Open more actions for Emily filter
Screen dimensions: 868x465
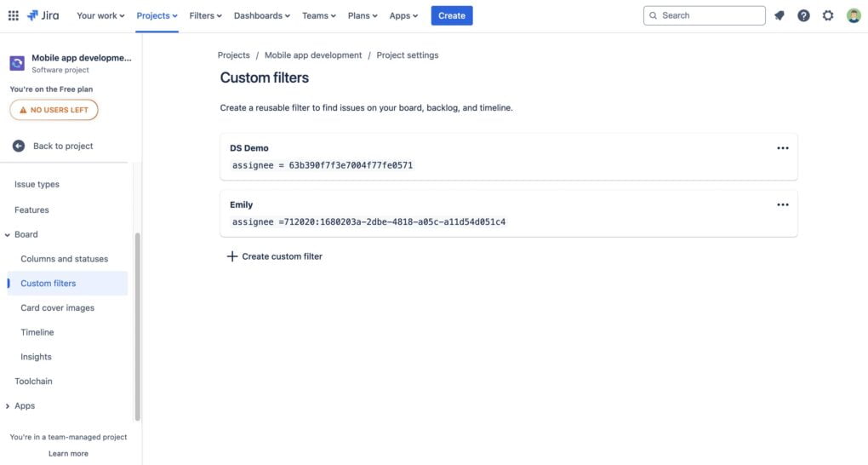pos(783,204)
